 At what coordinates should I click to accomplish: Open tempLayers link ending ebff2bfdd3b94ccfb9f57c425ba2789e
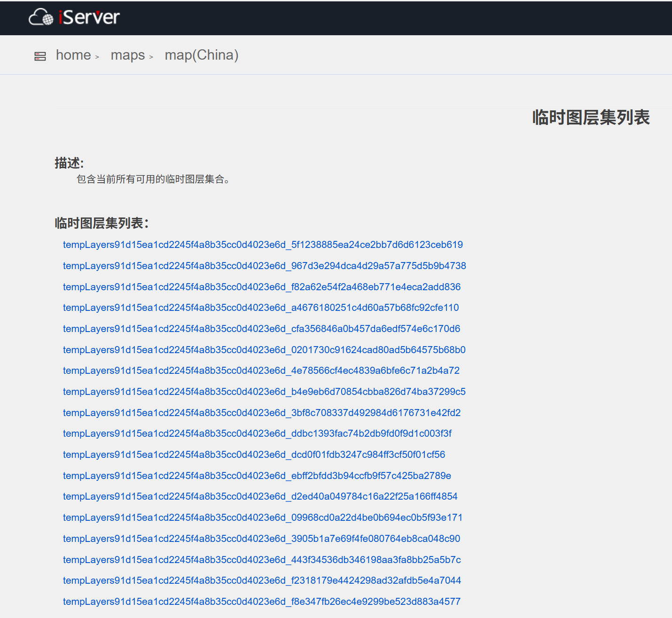click(257, 476)
